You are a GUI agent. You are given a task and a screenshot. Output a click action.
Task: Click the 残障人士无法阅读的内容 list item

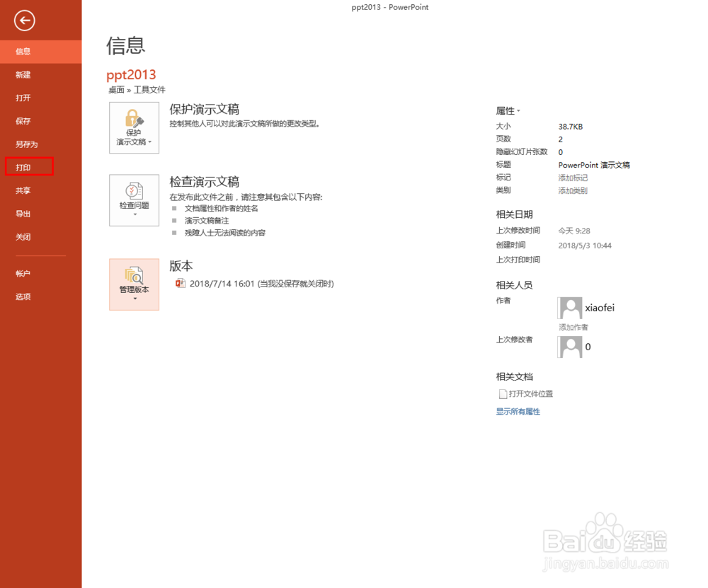coord(225,233)
